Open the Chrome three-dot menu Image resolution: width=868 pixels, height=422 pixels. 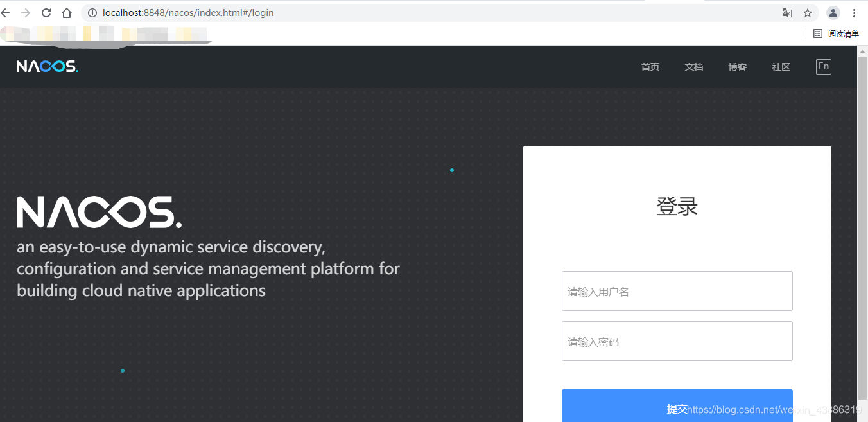click(854, 13)
